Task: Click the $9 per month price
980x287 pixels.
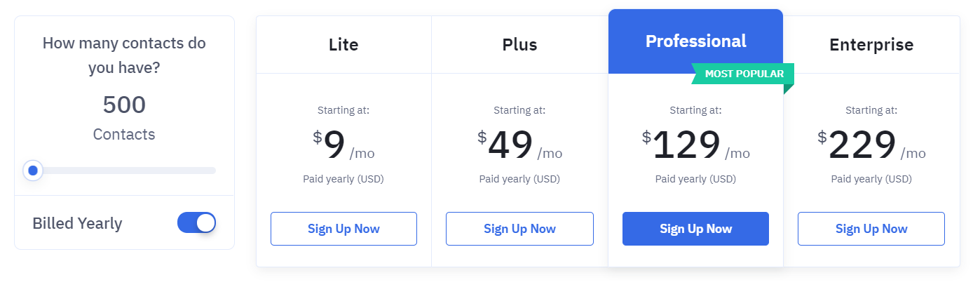Action: point(335,146)
